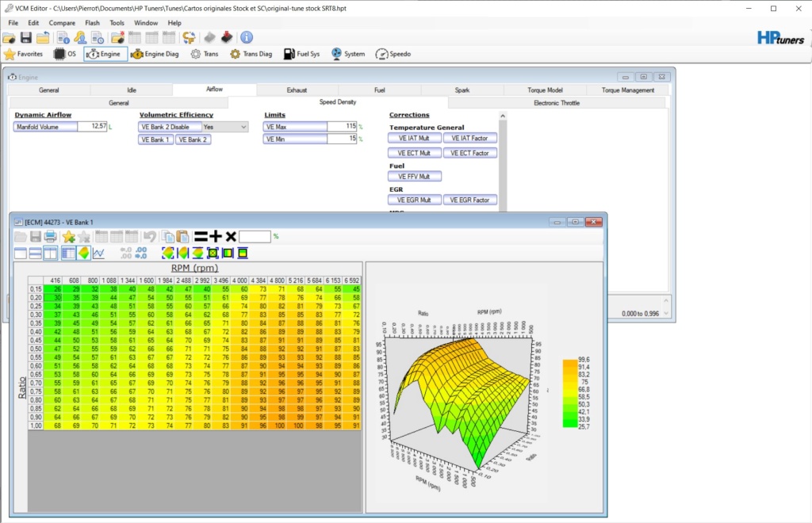812x523 pixels.
Task: Toggle the 2D line graph view
Action: (98, 253)
